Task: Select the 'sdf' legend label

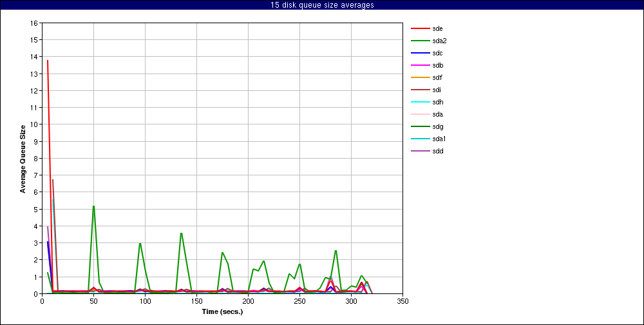Action: [437, 78]
